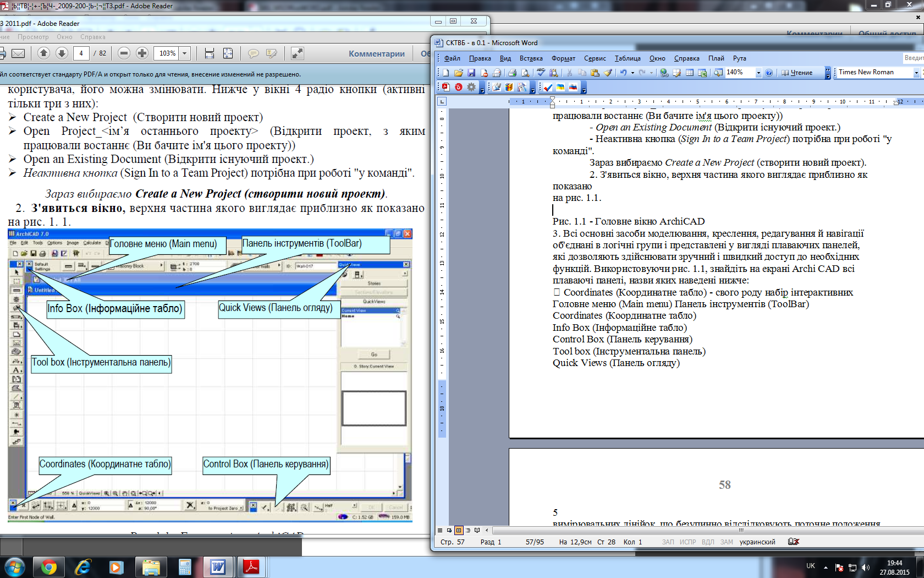
Task: Switch Word to Normal view button
Action: 440,531
